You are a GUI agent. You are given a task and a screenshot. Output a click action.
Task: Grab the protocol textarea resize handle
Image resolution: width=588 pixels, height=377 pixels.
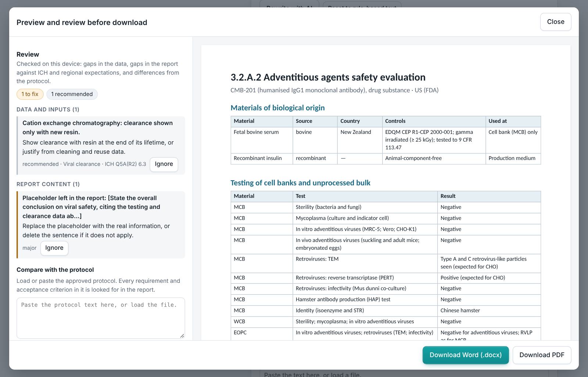click(x=182, y=335)
